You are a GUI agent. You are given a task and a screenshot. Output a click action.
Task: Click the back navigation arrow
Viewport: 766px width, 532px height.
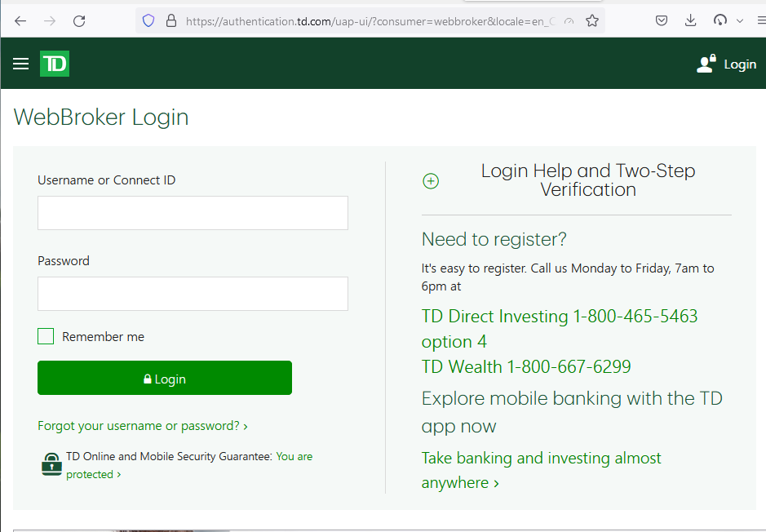(20, 20)
